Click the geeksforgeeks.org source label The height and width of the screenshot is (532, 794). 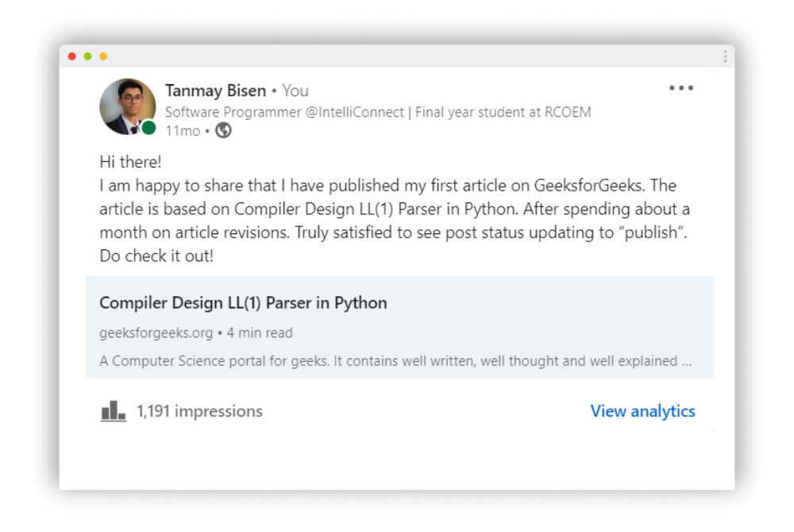coord(156,333)
